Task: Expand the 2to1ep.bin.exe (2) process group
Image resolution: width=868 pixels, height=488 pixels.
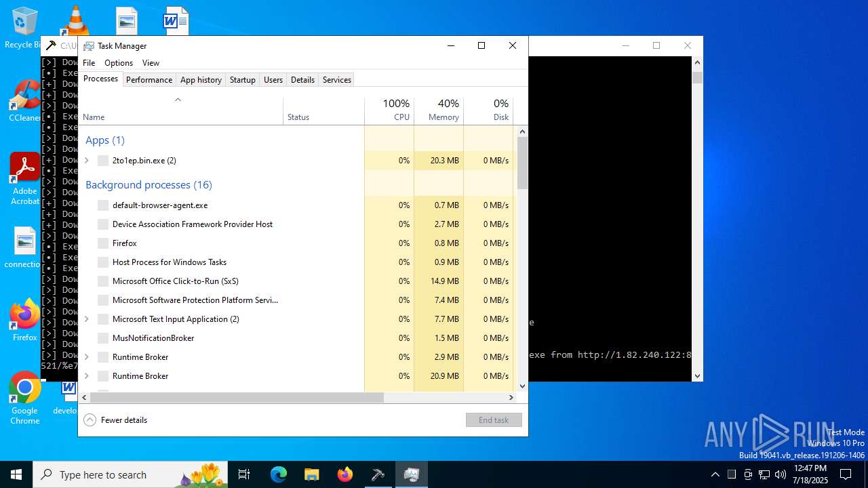Action: 86,161
